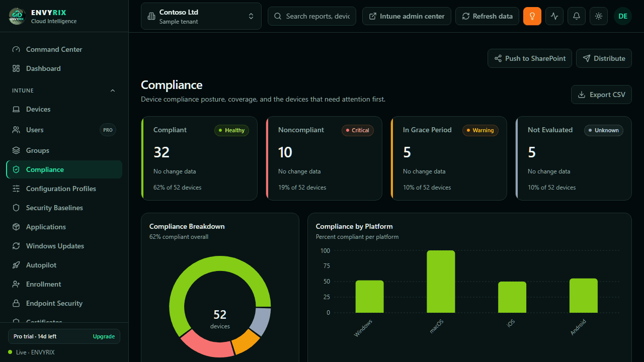
Task: Click the Critical badge on Noncompliant card
Action: (x=358, y=130)
